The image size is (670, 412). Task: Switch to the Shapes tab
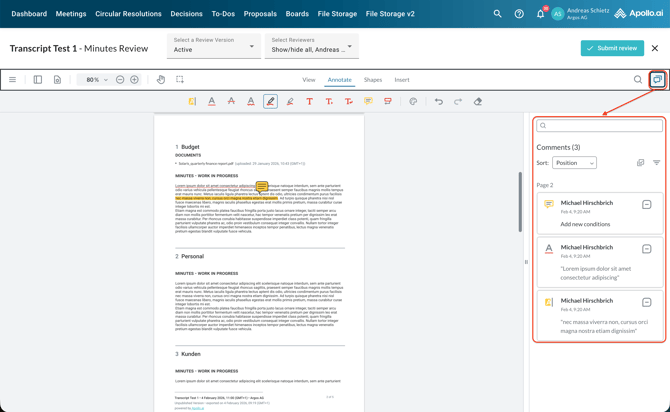click(372, 80)
